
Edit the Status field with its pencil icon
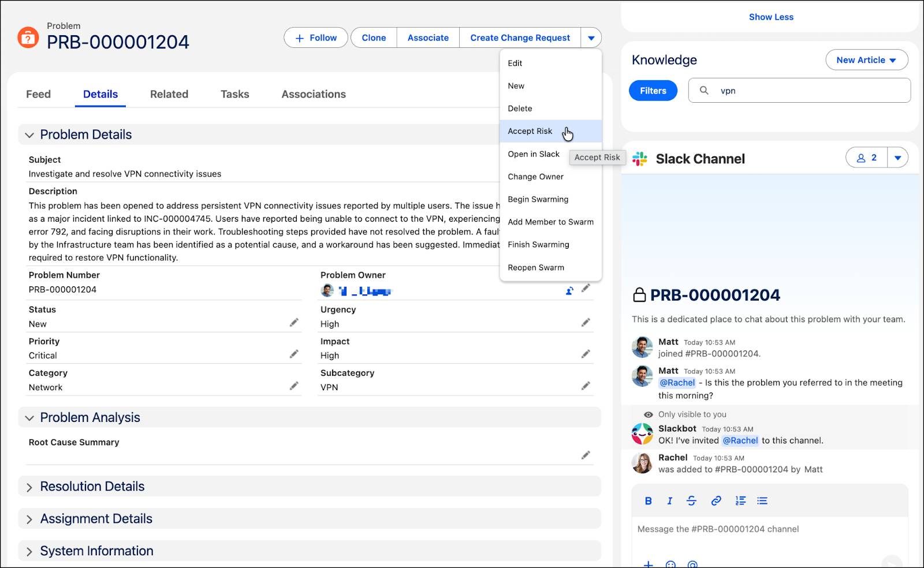point(294,323)
